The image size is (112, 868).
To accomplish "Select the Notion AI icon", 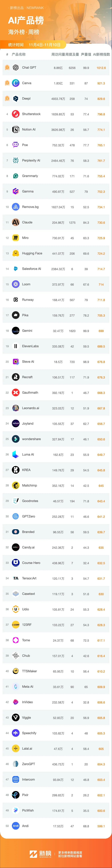I will [x=15, y=130].
